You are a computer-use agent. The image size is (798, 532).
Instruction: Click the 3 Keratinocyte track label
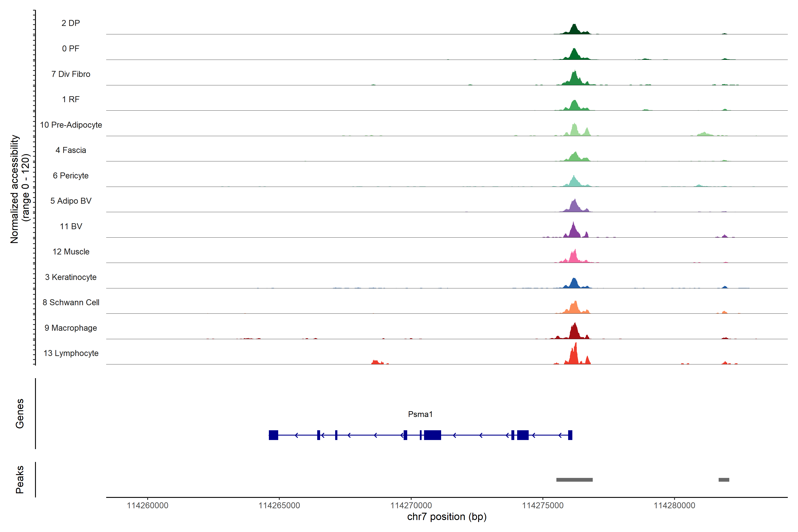point(70,277)
